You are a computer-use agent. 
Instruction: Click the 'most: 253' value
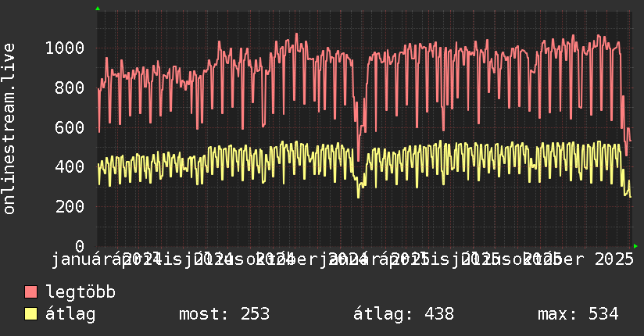224,314
